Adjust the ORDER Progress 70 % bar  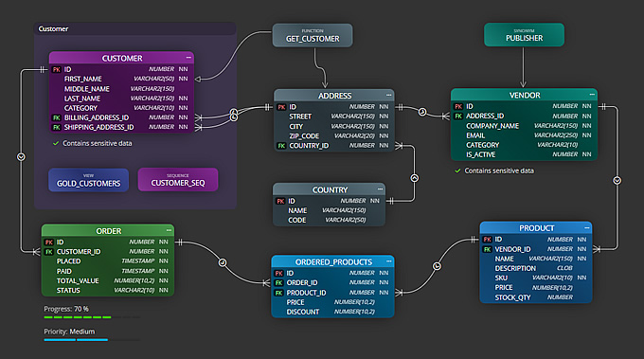point(92,317)
